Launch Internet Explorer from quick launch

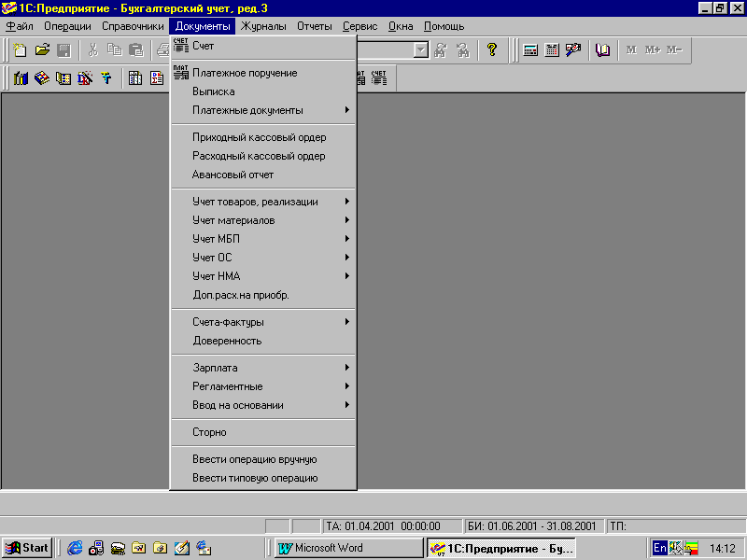click(75, 548)
